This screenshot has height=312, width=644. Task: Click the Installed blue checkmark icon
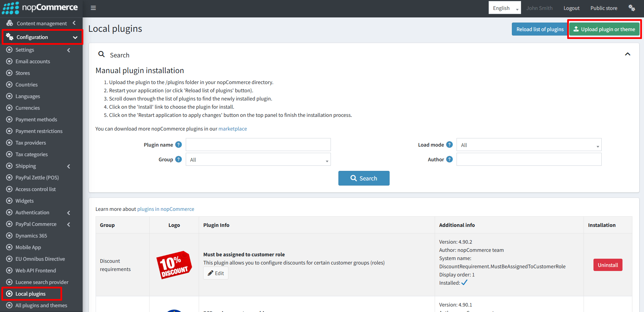coord(464,282)
